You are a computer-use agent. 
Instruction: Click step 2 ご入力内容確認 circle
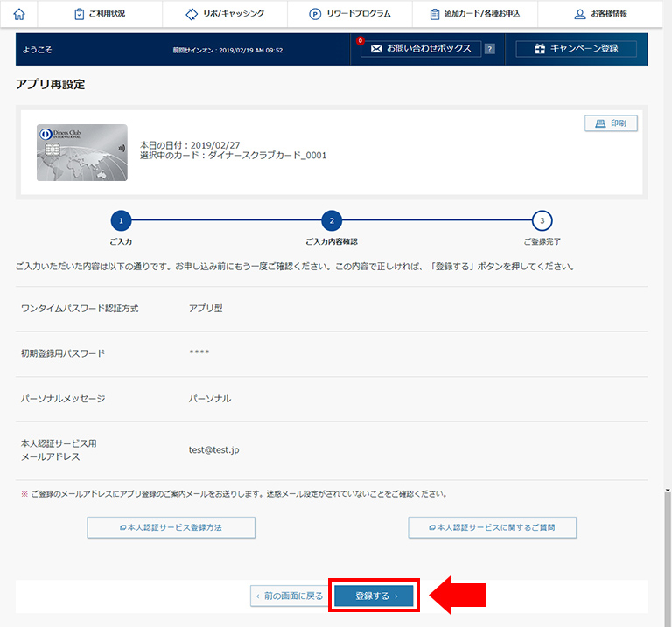(x=331, y=220)
